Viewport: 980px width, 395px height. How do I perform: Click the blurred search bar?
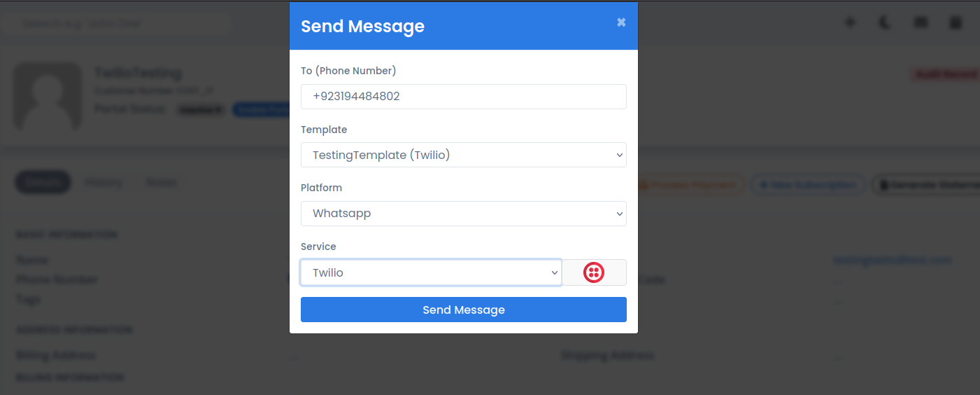click(x=118, y=23)
